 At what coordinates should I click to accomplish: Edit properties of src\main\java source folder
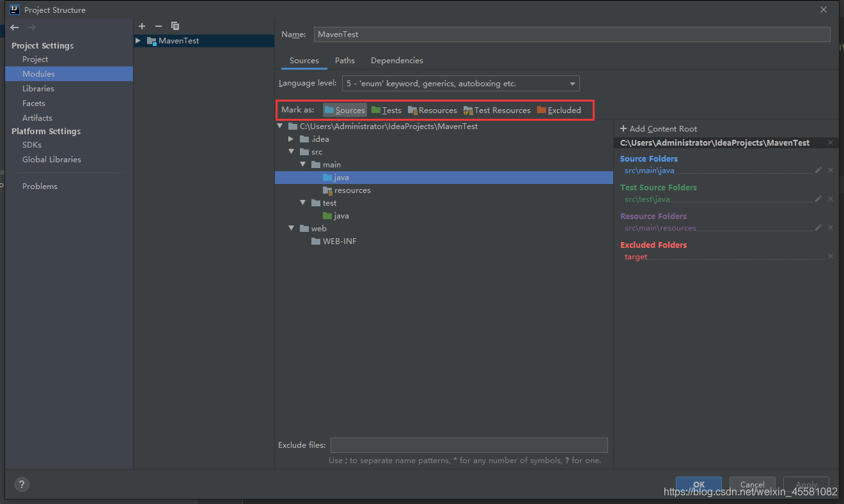click(x=818, y=170)
